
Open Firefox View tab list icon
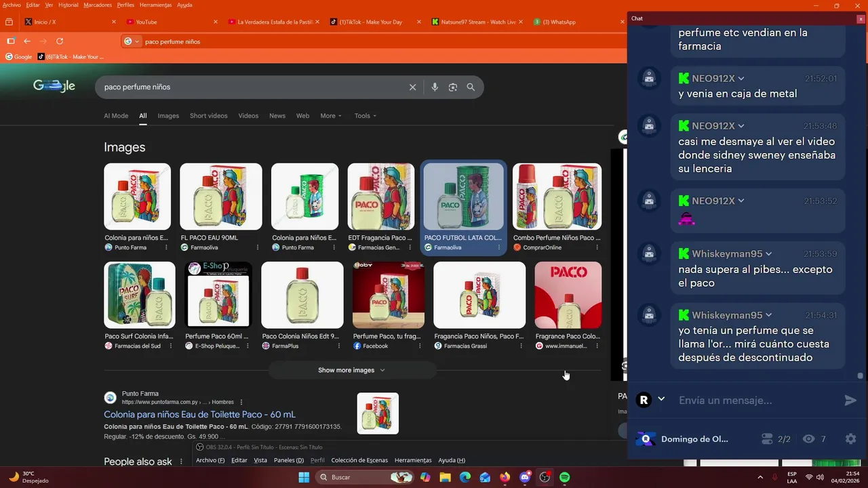pos(9,22)
